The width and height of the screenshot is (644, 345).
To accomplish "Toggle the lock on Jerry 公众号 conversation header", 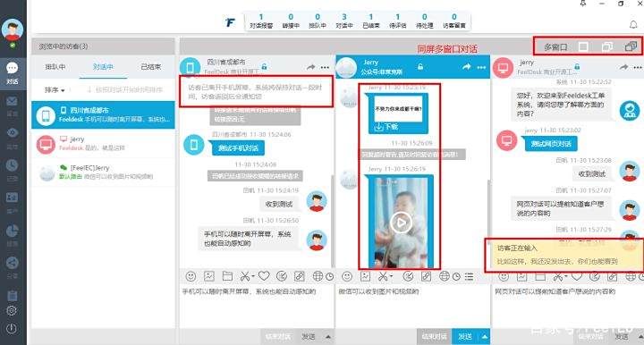I will click(420, 66).
